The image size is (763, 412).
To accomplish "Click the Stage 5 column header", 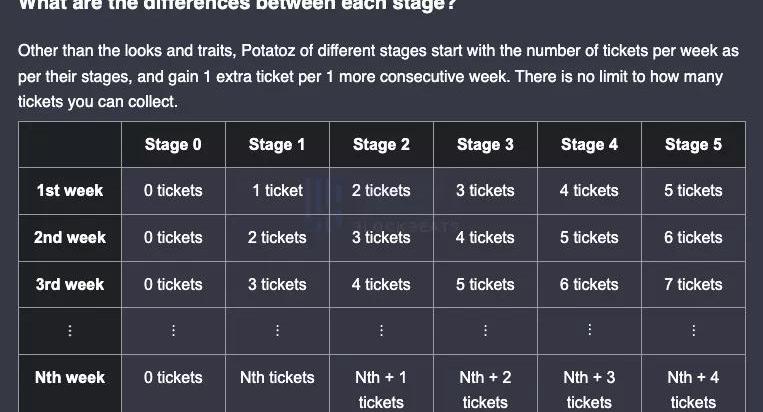I will (693, 145).
